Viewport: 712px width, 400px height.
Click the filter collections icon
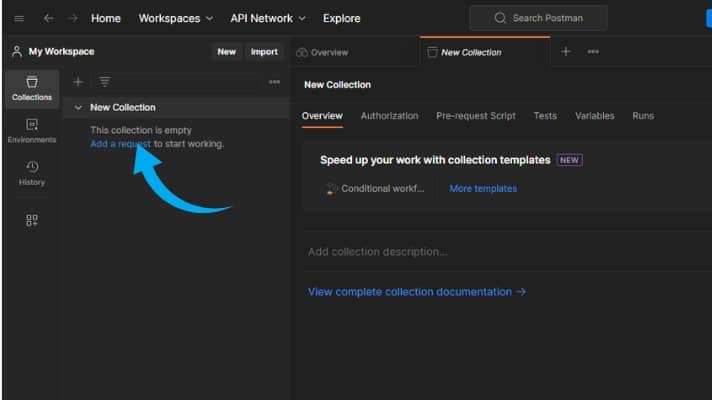[x=104, y=82]
